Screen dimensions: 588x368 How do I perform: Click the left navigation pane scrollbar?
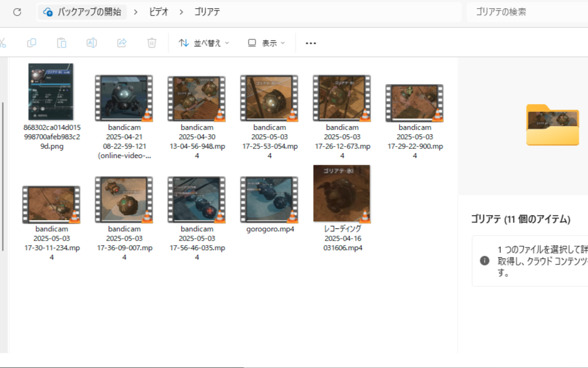pos(3,177)
